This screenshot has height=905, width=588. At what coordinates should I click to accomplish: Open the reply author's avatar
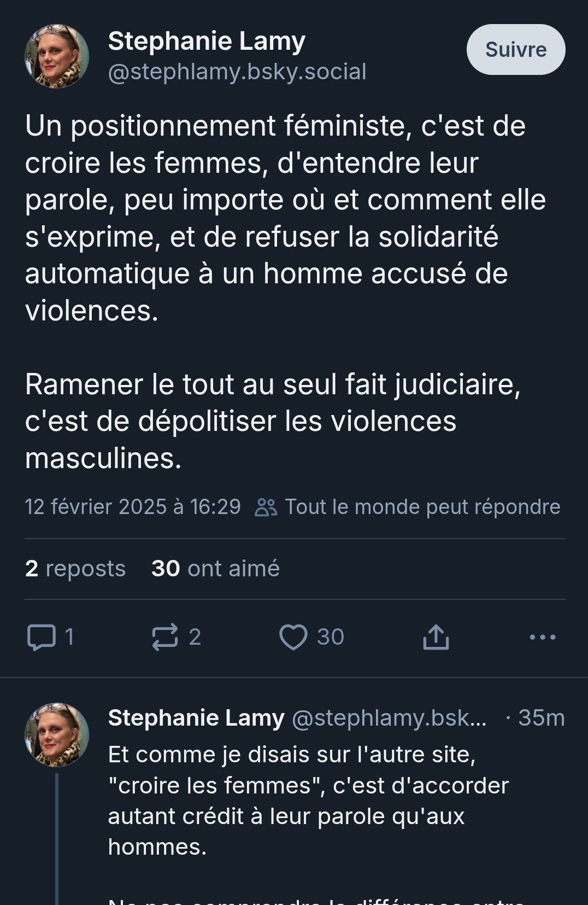tap(57, 734)
